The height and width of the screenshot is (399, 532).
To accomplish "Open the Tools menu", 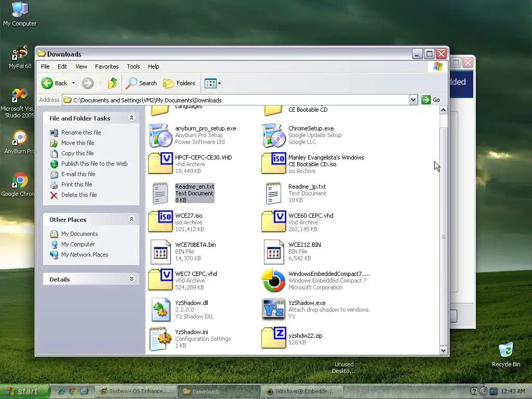I will point(134,66).
